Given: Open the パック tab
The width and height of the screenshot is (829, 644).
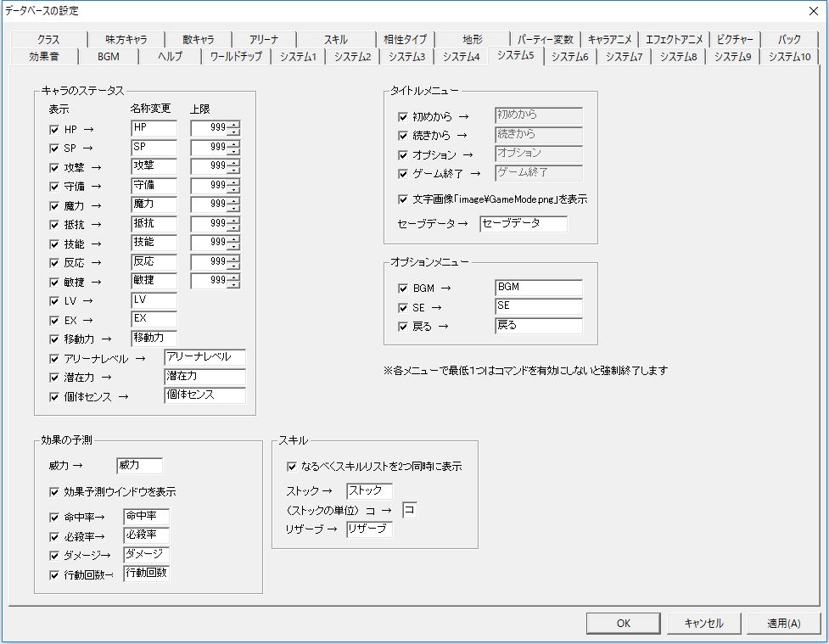Looking at the screenshot, I should pyautogui.click(x=789, y=40).
